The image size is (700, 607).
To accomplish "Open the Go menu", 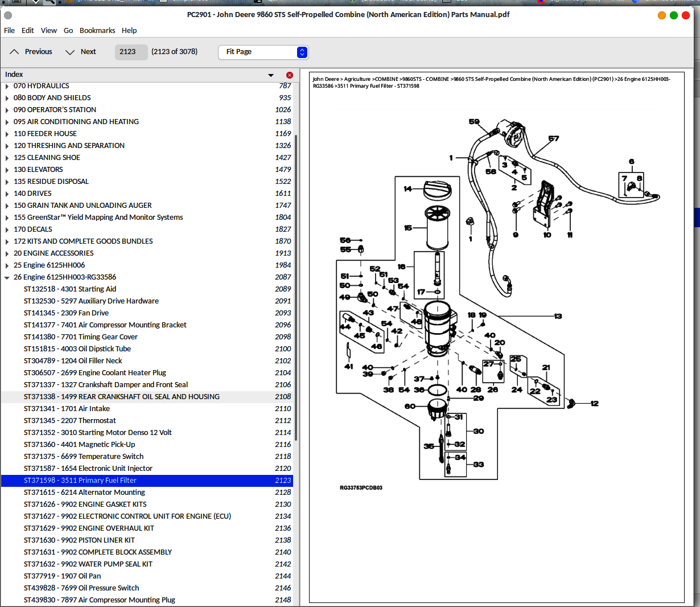I will [68, 31].
